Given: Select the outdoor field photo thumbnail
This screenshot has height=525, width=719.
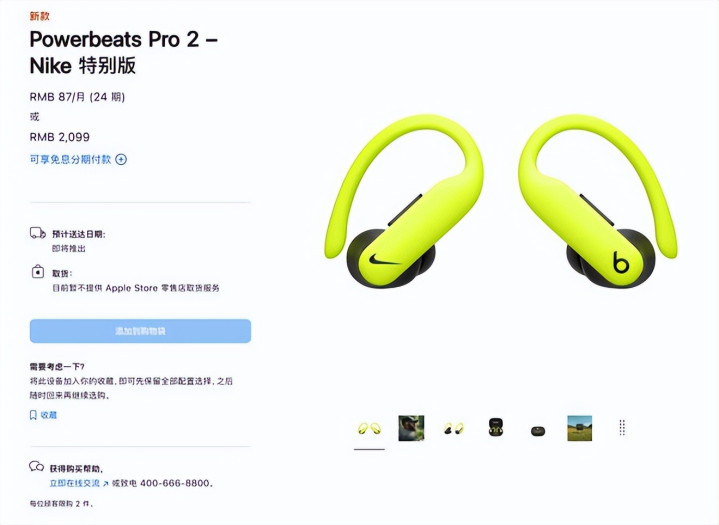Looking at the screenshot, I should [580, 428].
